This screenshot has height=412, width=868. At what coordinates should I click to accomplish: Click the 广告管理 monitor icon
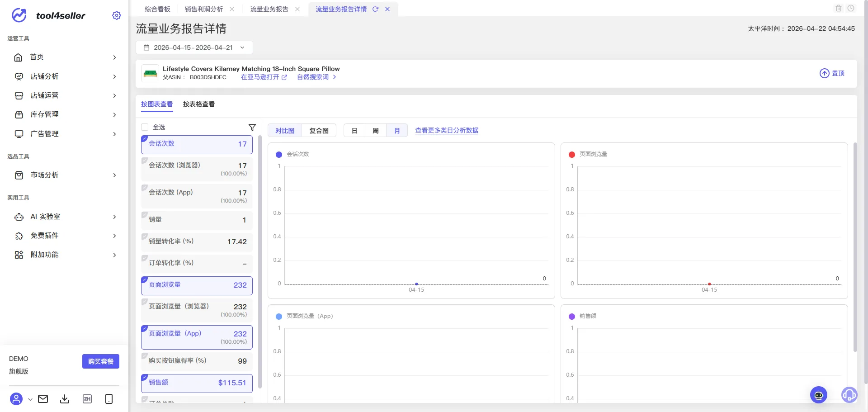pos(19,134)
